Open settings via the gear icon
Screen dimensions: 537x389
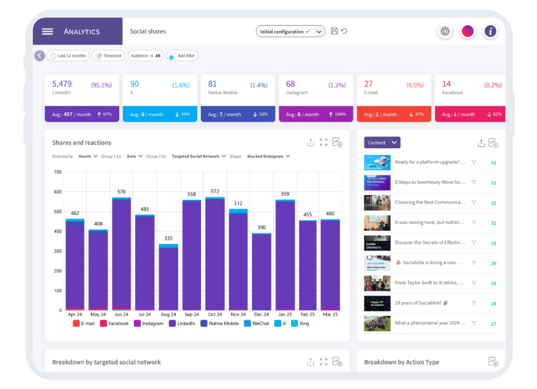click(x=445, y=31)
